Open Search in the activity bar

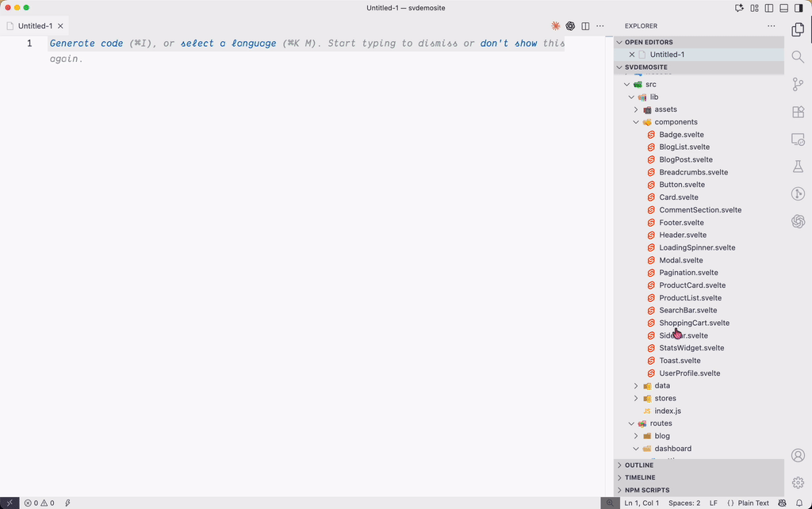click(798, 56)
